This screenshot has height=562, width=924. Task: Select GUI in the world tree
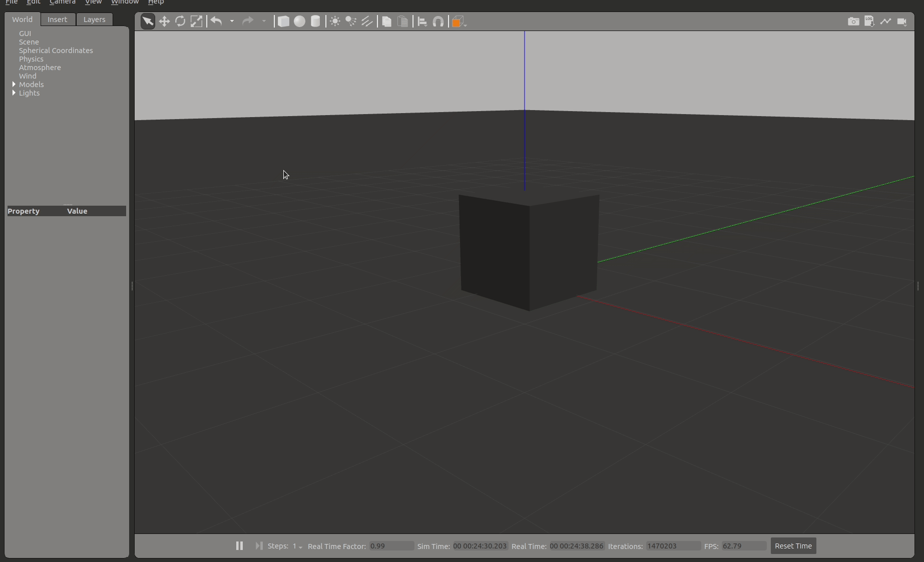click(25, 34)
